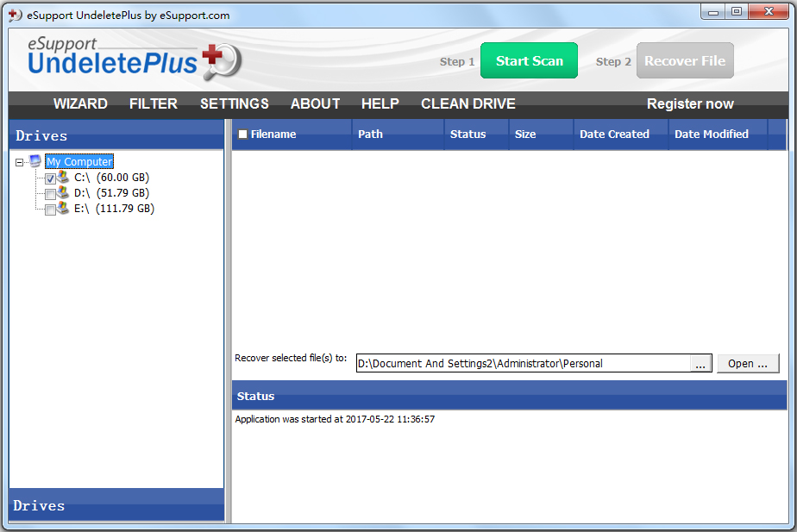Click the UndeletePlus logo icon
Image resolution: width=797 pixels, height=532 pixels.
tap(221, 60)
